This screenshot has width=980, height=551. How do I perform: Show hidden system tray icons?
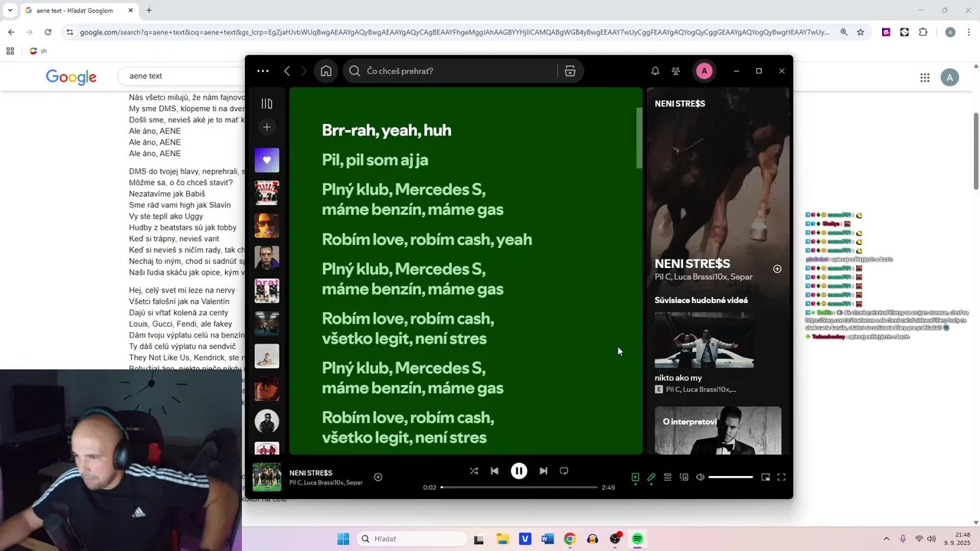(x=887, y=539)
